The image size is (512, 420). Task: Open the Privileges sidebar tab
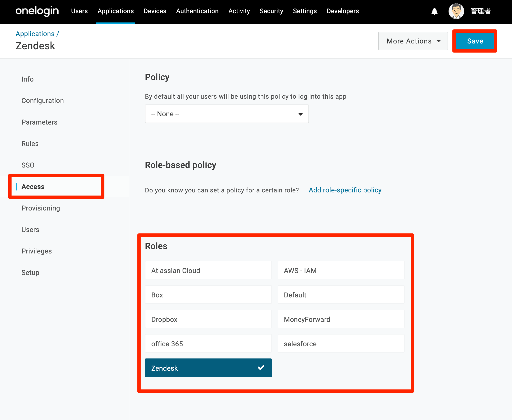click(37, 251)
